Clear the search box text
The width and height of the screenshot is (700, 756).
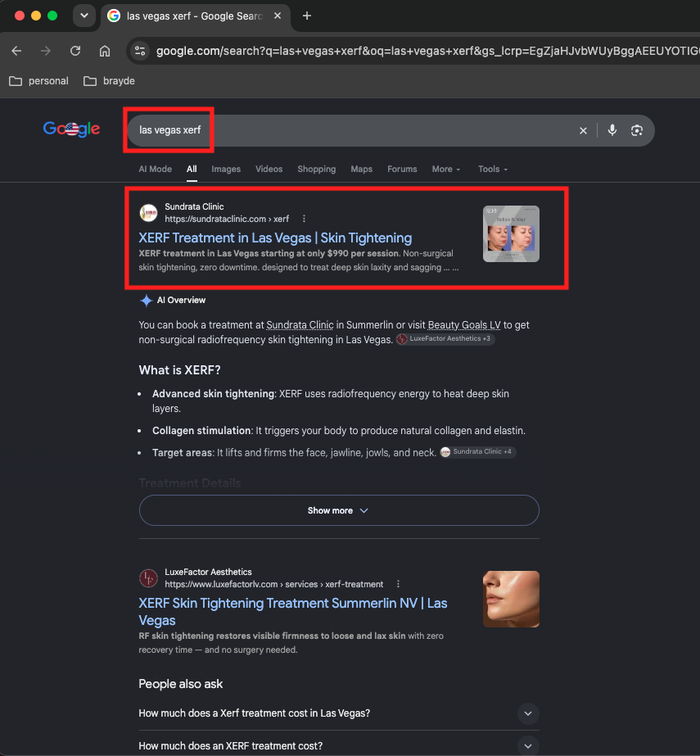(x=583, y=131)
